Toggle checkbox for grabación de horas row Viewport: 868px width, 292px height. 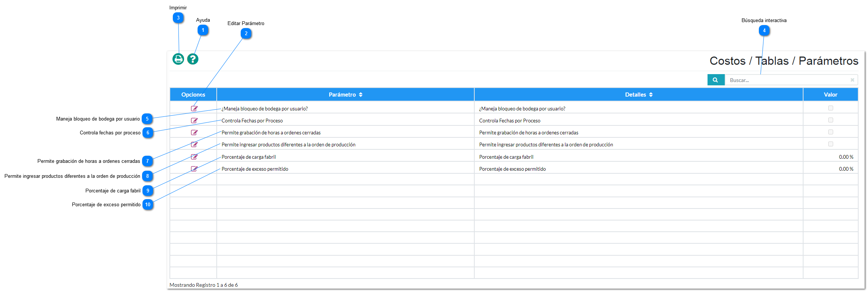point(831,132)
